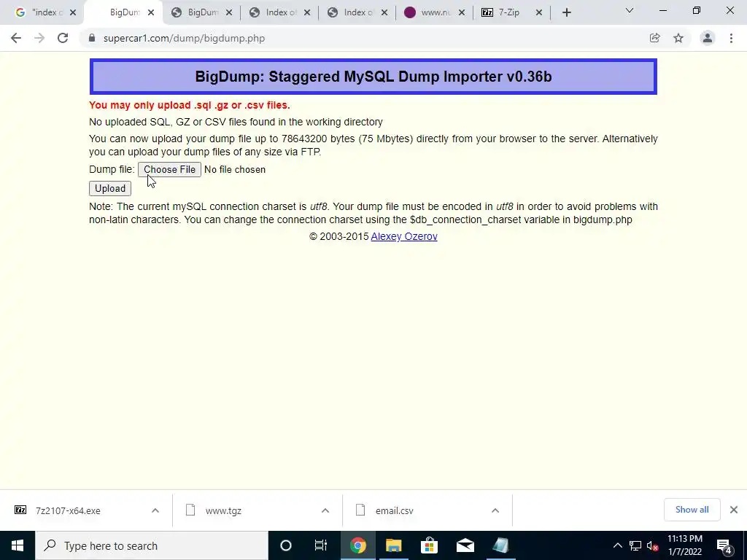
Task: Open Mail app from taskbar
Action: pos(465,545)
